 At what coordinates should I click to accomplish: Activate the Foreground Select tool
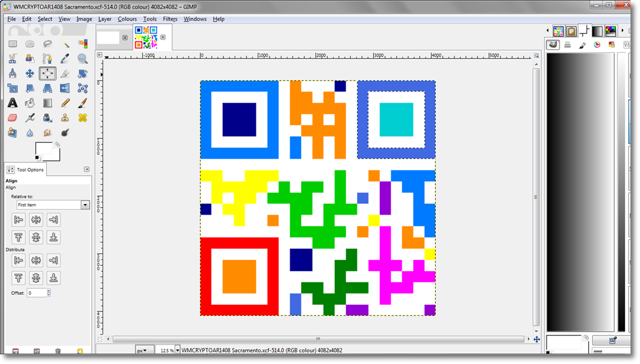pyautogui.click(x=30, y=59)
